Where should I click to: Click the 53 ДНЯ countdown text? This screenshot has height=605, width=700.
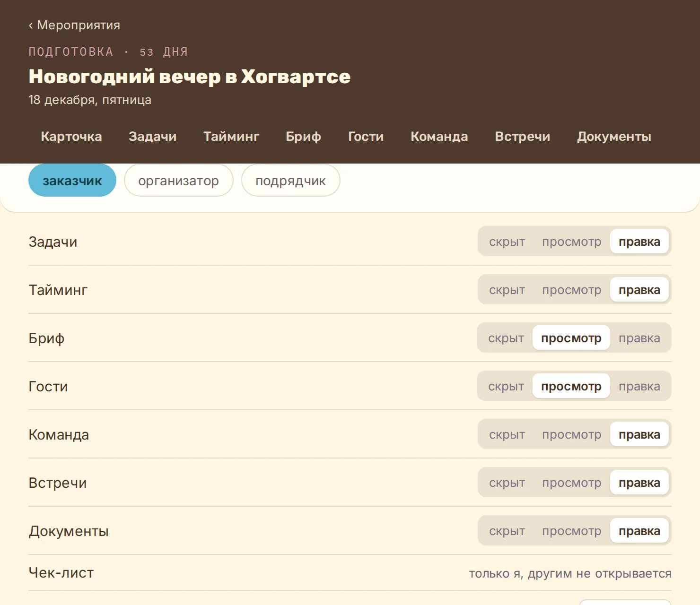coord(164,52)
